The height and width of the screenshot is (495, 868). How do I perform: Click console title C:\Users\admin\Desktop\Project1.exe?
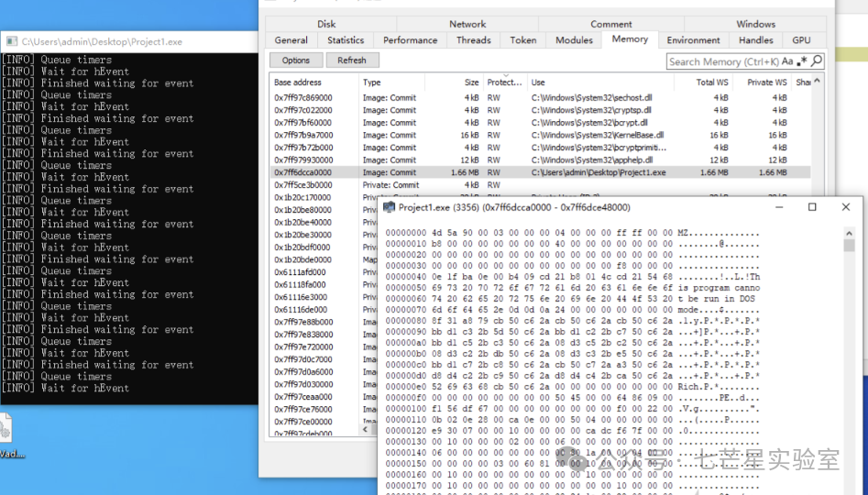102,41
